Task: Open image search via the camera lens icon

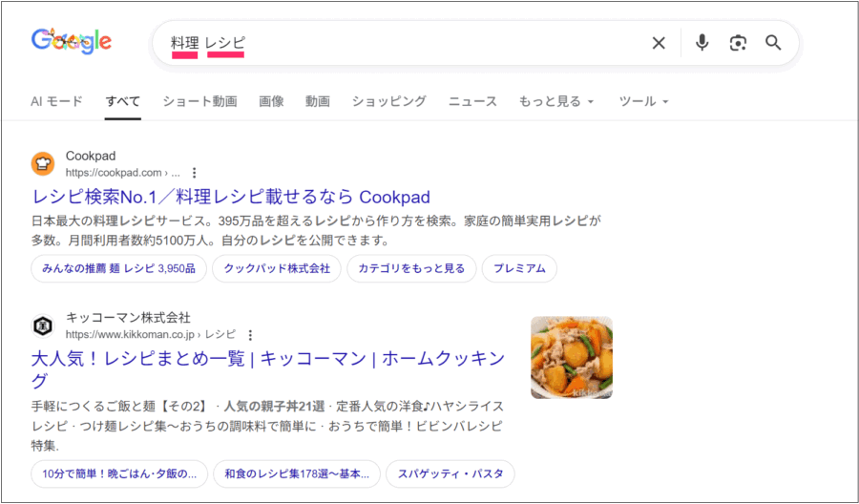Action: [738, 43]
